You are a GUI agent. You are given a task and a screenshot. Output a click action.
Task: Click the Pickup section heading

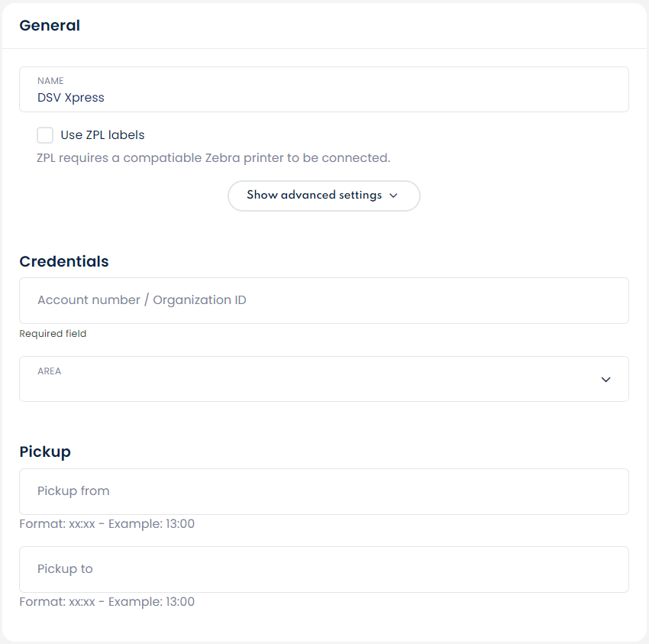click(45, 451)
